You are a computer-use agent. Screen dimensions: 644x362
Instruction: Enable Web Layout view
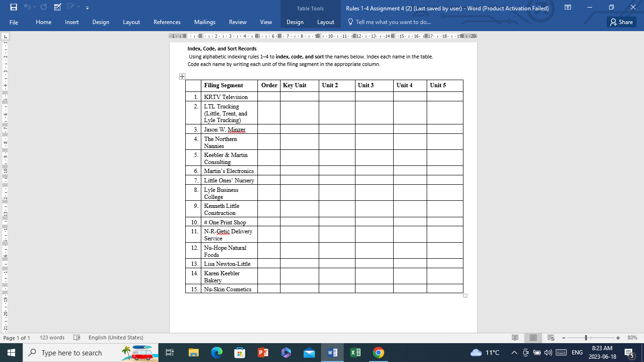(x=550, y=337)
